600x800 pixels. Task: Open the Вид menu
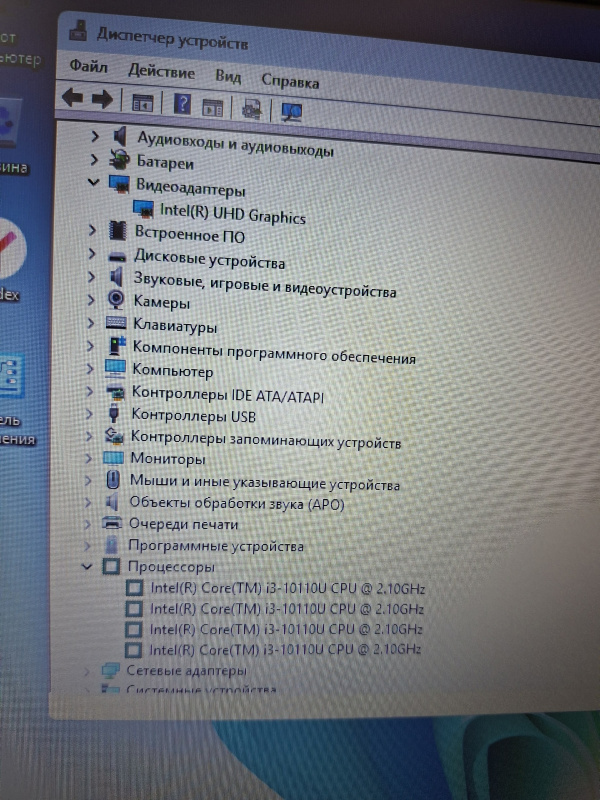(x=228, y=77)
